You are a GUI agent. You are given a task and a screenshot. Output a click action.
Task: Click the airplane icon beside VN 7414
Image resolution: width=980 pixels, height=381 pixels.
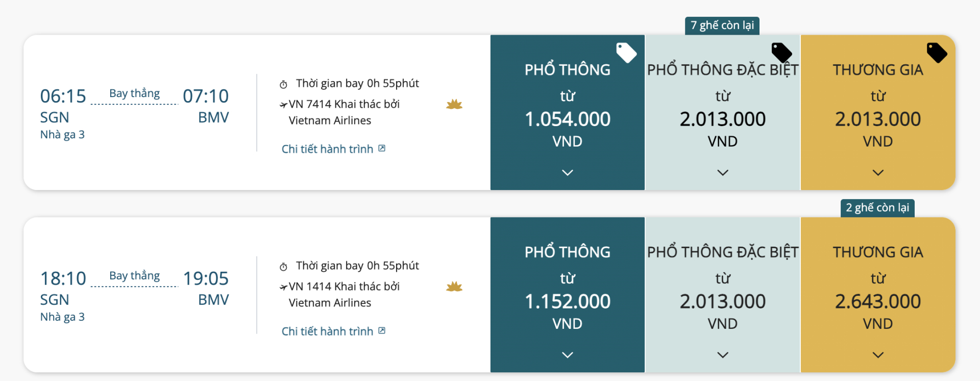284,104
